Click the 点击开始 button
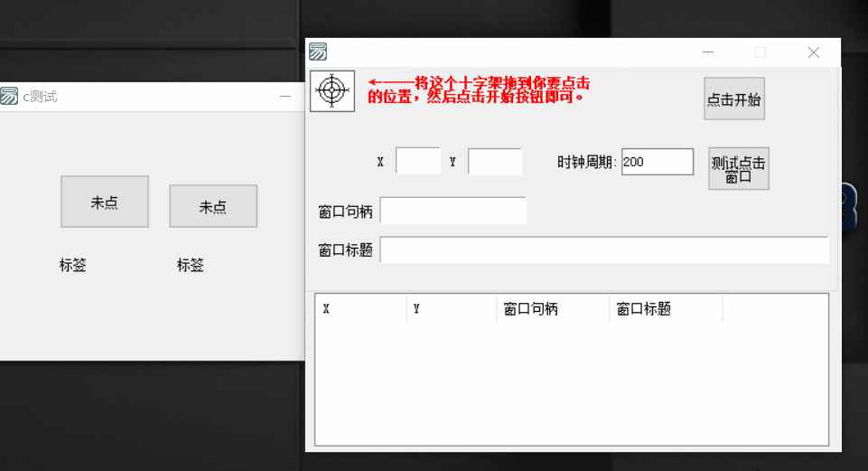Screen dimensions: 868x471 tap(734, 99)
